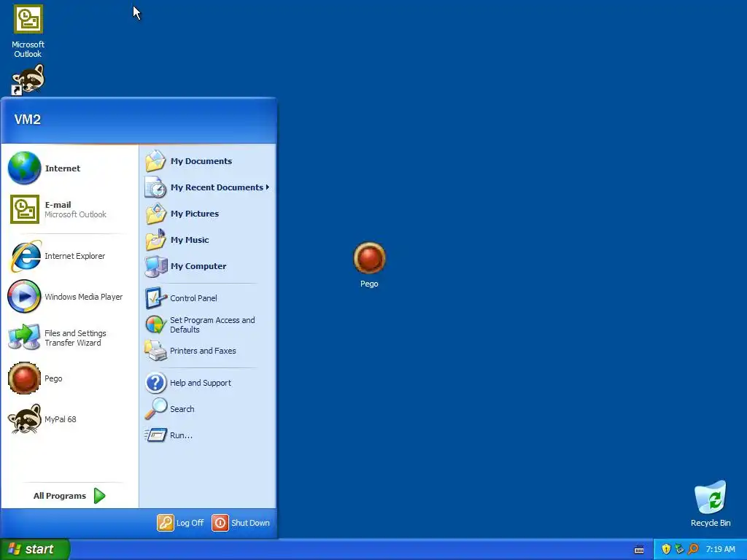This screenshot has height=560, width=747.
Task: Click the network tray icon beside shield
Action: pos(679,549)
